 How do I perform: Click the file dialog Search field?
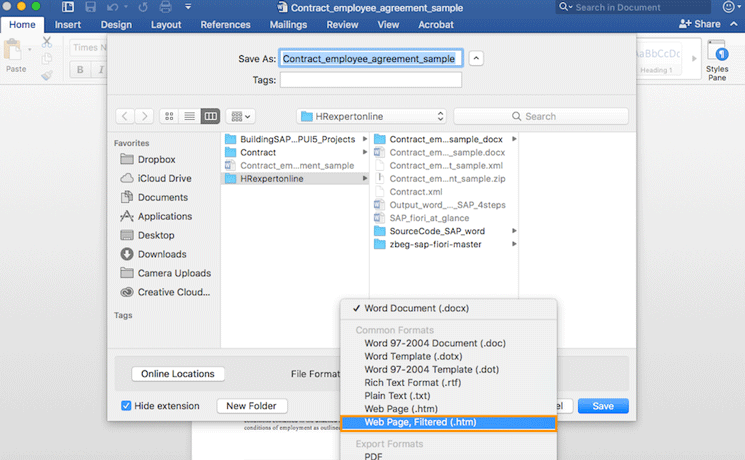pyautogui.click(x=541, y=116)
